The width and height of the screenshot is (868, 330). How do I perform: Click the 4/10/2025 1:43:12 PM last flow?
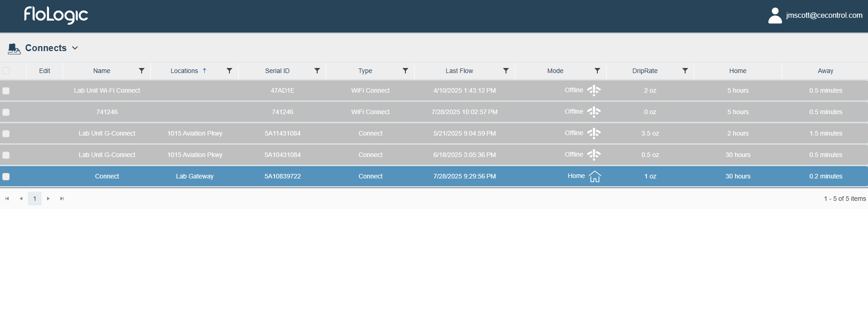click(x=464, y=90)
